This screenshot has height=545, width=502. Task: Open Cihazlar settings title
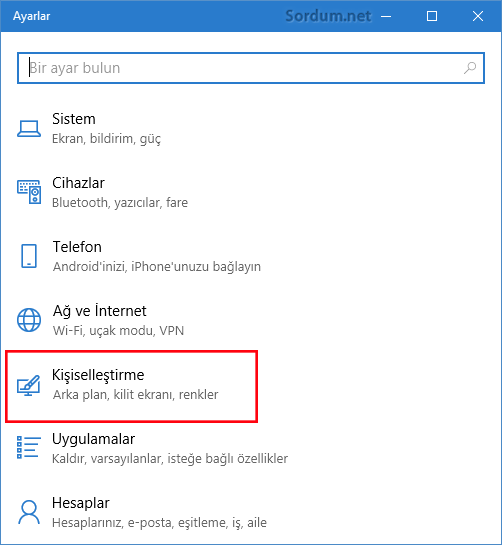coord(78,183)
